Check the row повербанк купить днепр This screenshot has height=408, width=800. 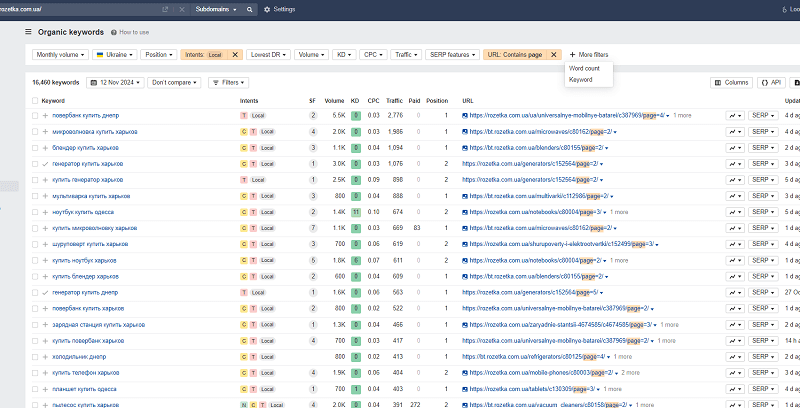point(35,116)
